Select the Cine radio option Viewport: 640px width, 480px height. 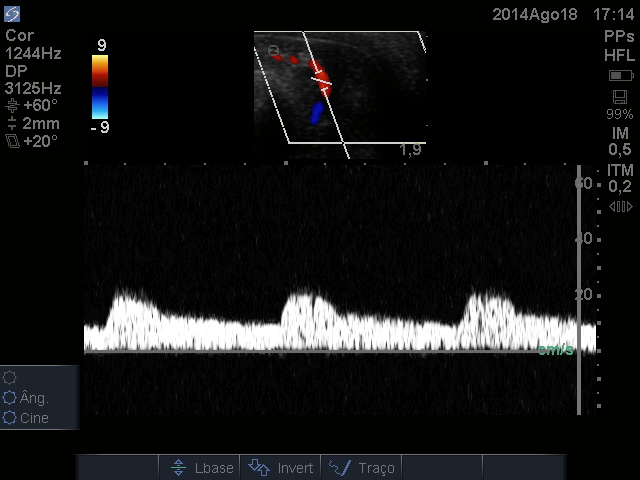pyautogui.click(x=10, y=418)
